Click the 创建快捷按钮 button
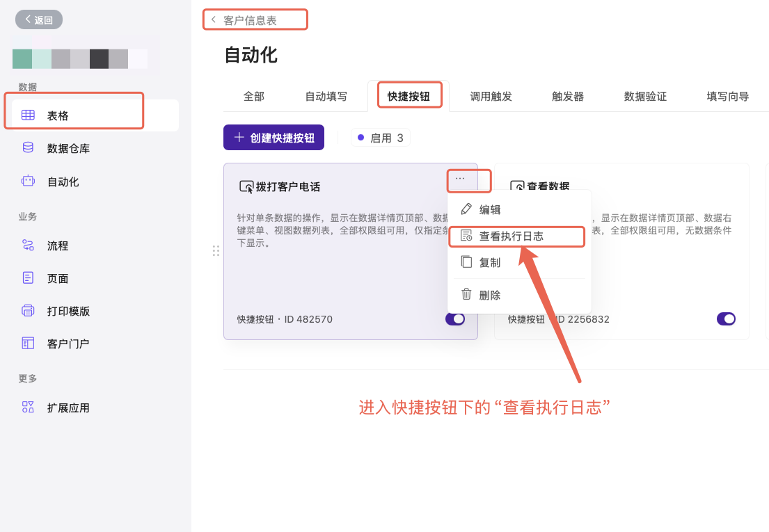The image size is (769, 532). pyautogui.click(x=273, y=138)
